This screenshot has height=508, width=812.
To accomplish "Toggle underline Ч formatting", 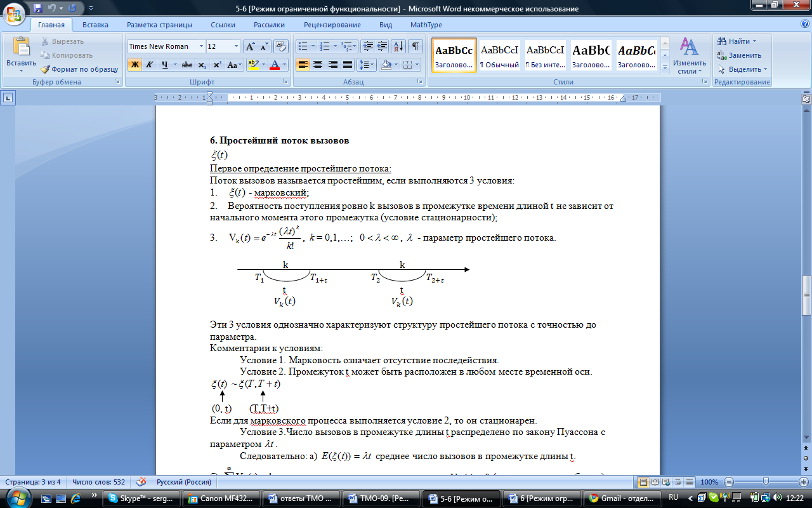I will (165, 65).
